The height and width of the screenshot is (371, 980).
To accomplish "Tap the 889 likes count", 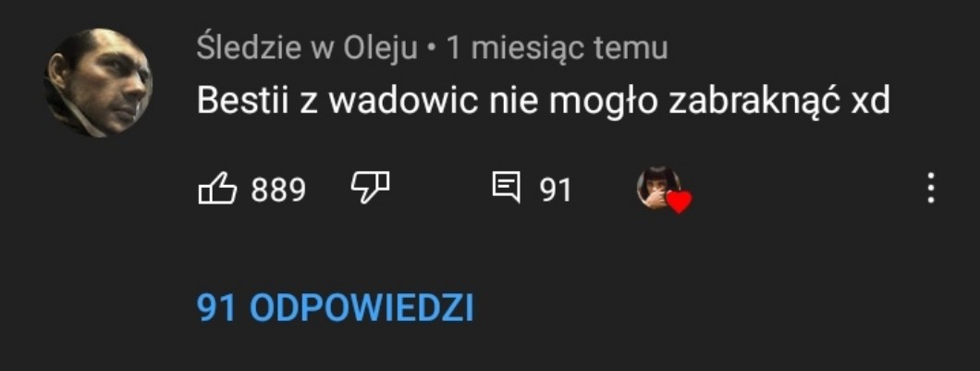I will pyautogui.click(x=278, y=190).
